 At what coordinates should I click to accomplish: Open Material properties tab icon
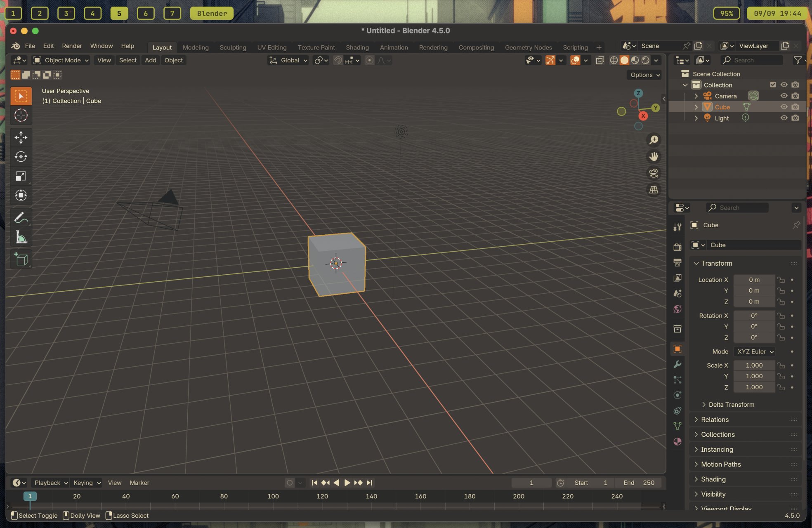click(677, 441)
